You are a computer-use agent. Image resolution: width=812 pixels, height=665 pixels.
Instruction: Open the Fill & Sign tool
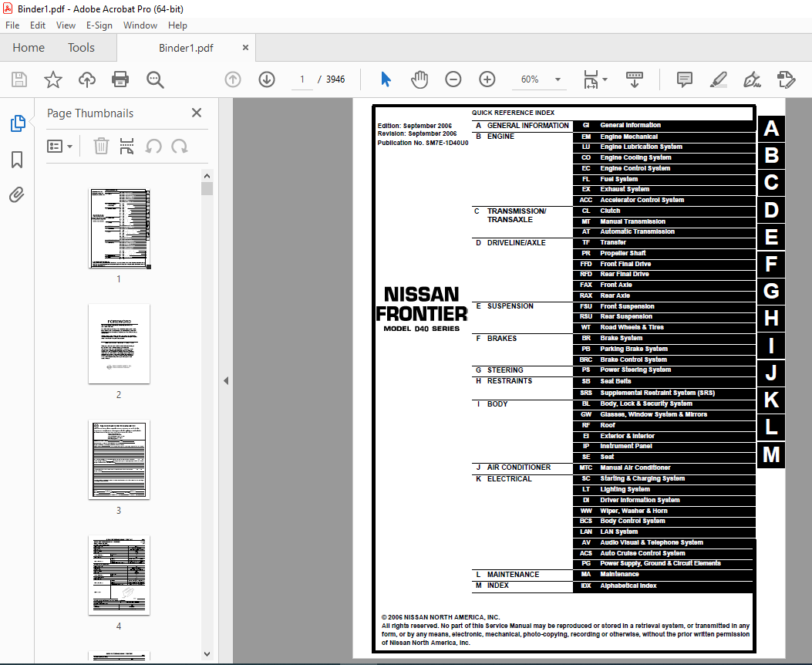(752, 79)
